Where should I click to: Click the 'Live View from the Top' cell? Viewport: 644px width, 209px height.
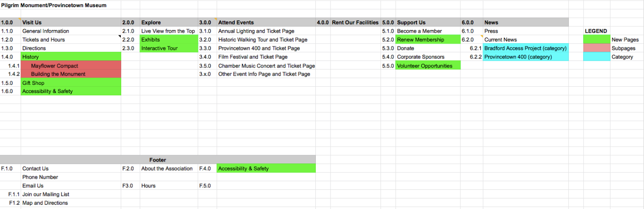pos(169,31)
